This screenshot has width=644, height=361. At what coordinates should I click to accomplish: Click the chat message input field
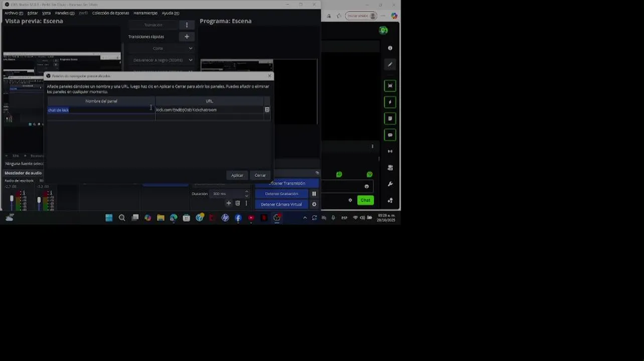coord(347,187)
